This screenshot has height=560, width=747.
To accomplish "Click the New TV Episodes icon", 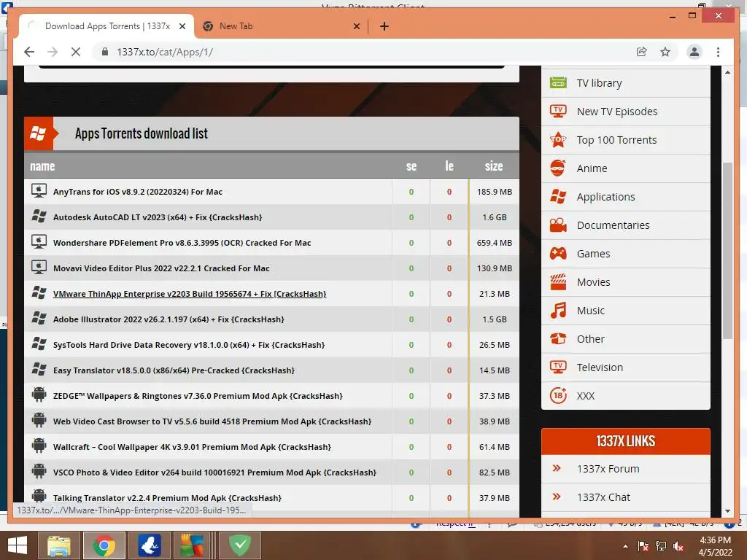I will coord(558,111).
